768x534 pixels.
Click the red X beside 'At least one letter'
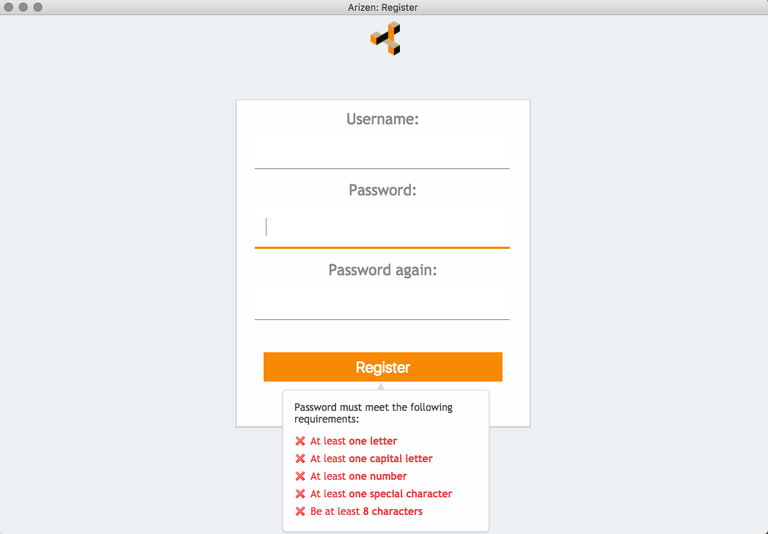point(300,441)
